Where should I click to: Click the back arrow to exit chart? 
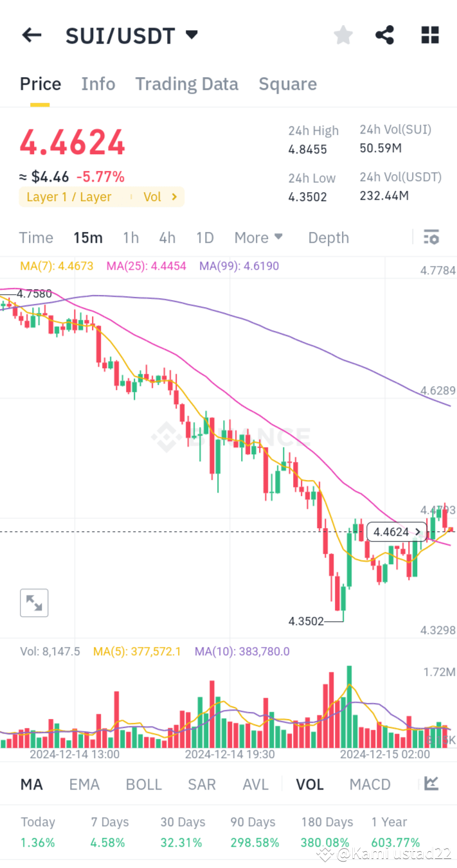31,35
